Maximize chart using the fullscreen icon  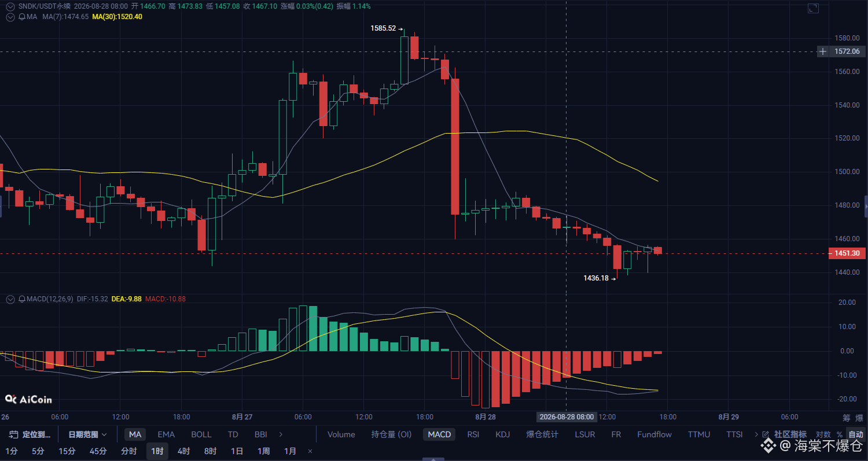(813, 8)
